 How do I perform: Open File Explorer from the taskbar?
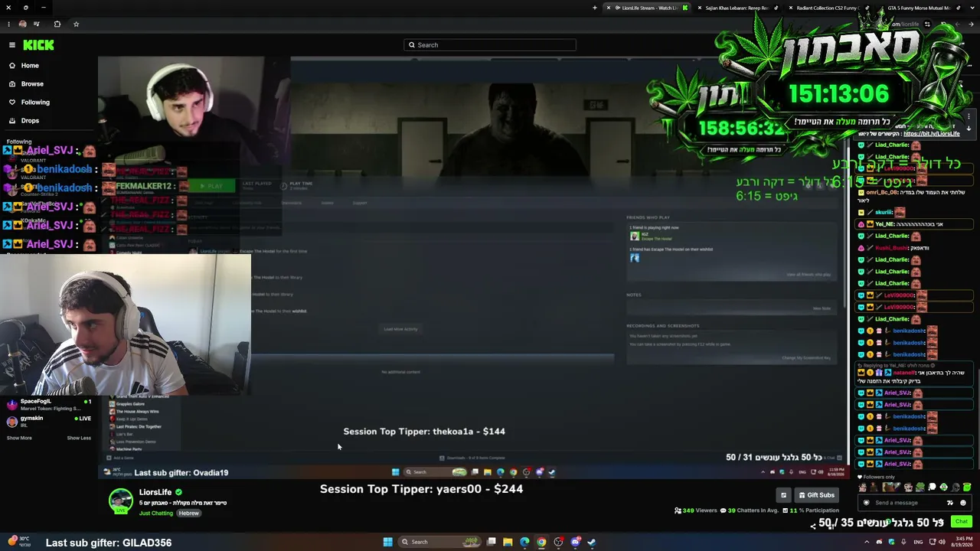508,542
